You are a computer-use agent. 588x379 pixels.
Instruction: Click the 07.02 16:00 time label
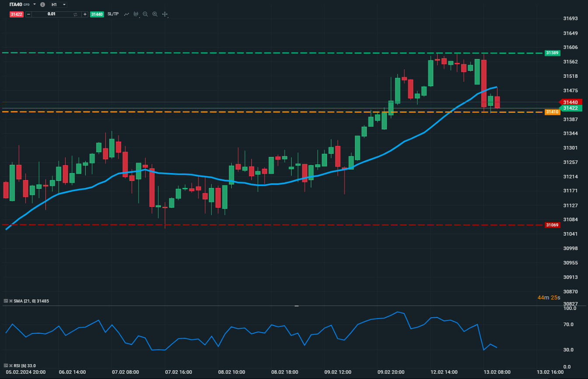tap(178, 372)
